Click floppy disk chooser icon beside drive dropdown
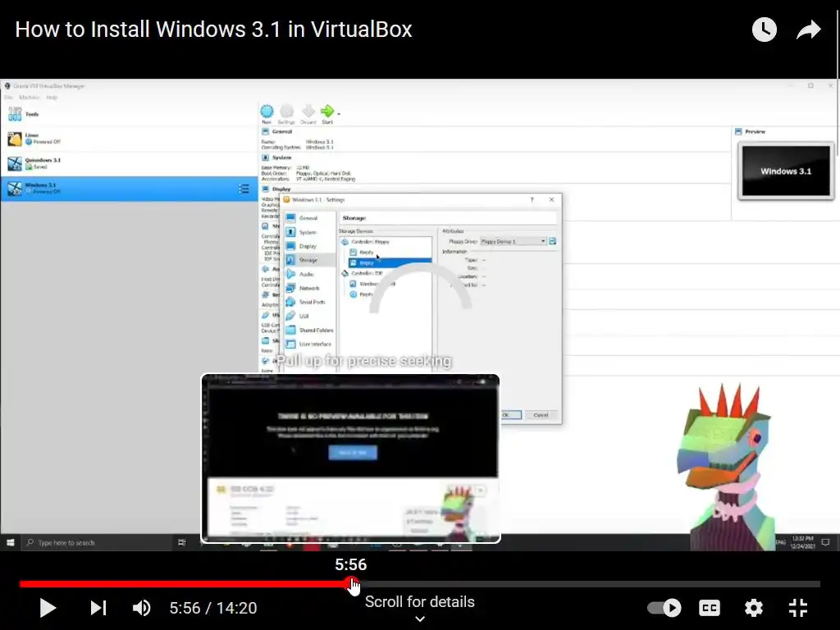This screenshot has width=840, height=630. [x=552, y=241]
